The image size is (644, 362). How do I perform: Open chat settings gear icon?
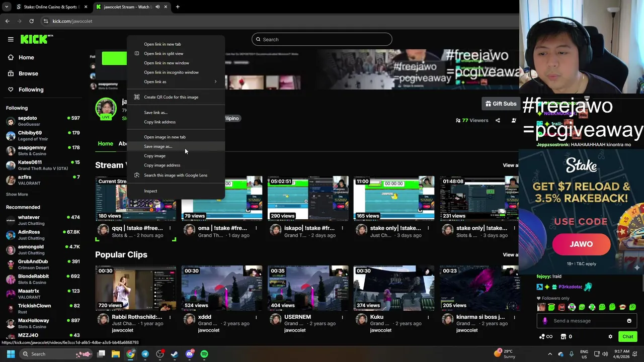(x=610, y=337)
